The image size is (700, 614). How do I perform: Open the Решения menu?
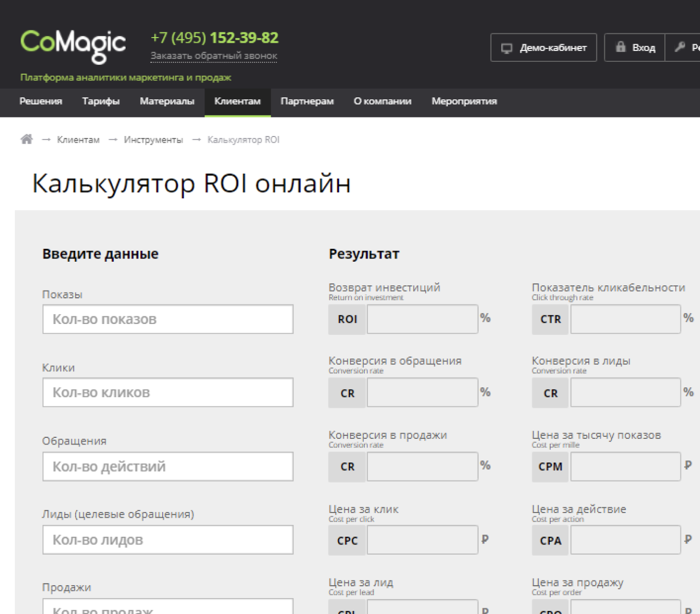[41, 101]
